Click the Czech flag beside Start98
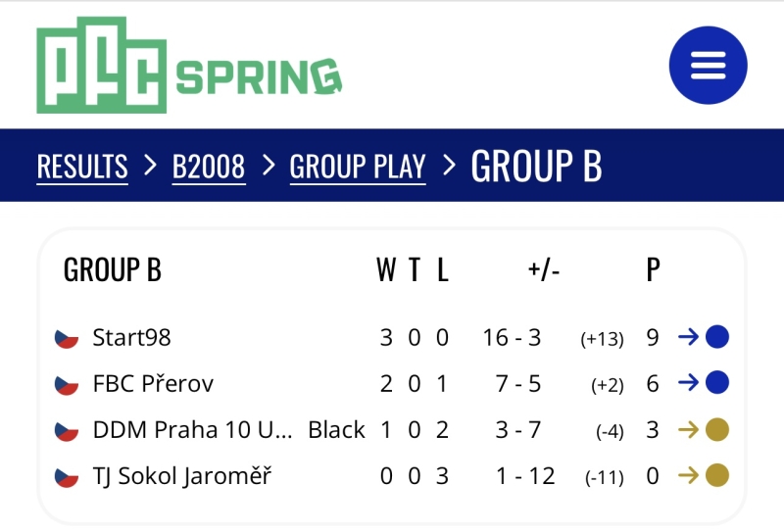The width and height of the screenshot is (784, 532). tap(67, 339)
